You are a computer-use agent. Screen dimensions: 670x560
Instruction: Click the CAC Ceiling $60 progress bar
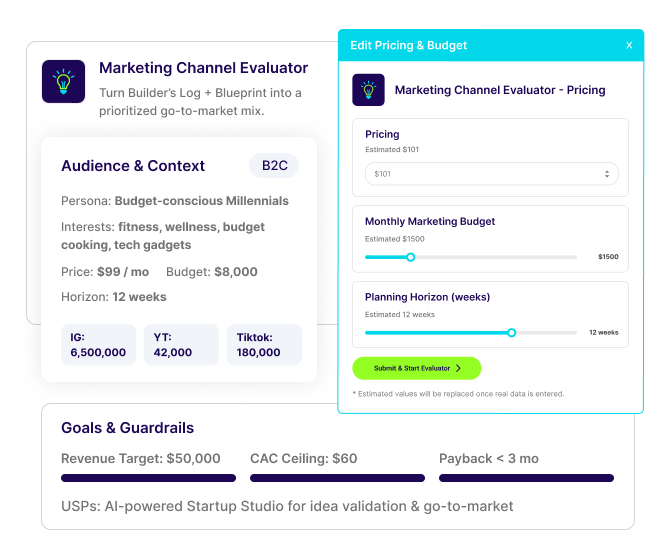337,478
